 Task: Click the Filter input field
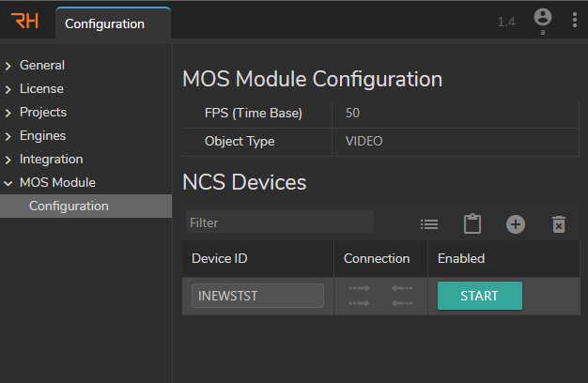click(279, 222)
